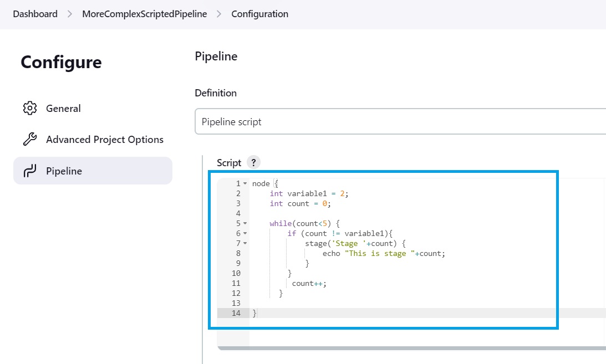Click line number 2 in gutter

pos(238,193)
